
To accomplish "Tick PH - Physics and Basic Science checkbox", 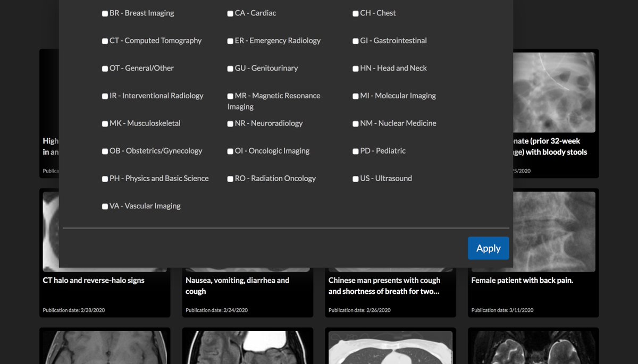I will tap(105, 179).
